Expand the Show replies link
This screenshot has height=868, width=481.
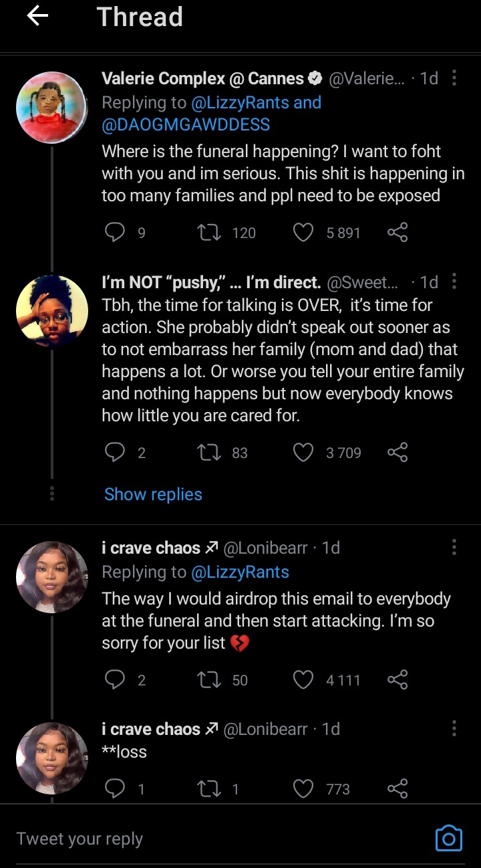pos(153,494)
